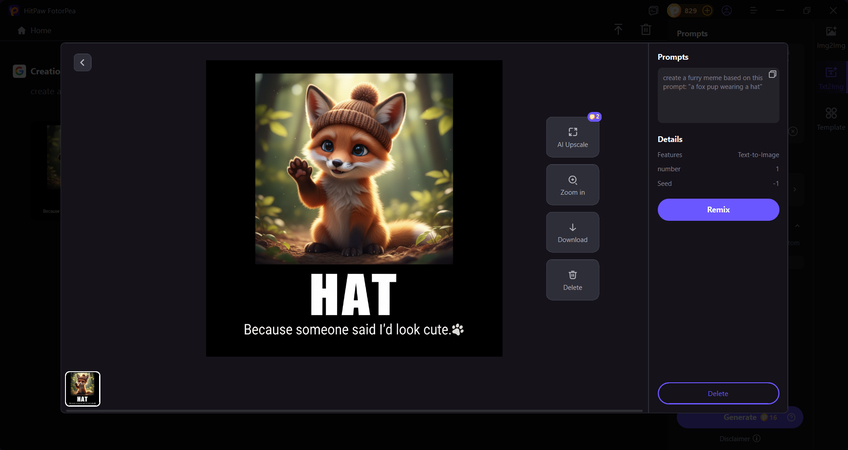Click the outlined Delete button at bottom right
The width and height of the screenshot is (848, 450).
718,394
